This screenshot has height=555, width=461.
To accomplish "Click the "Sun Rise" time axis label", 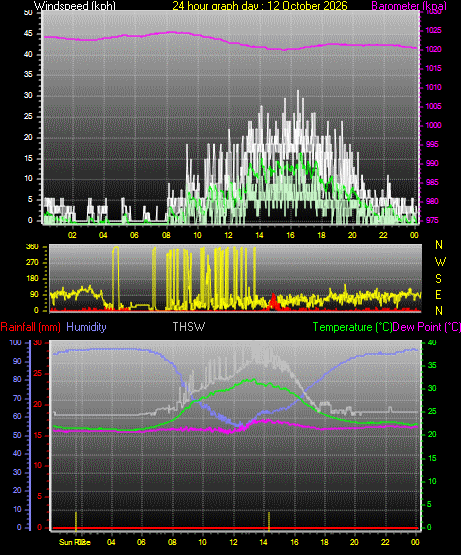I will click(75, 542).
